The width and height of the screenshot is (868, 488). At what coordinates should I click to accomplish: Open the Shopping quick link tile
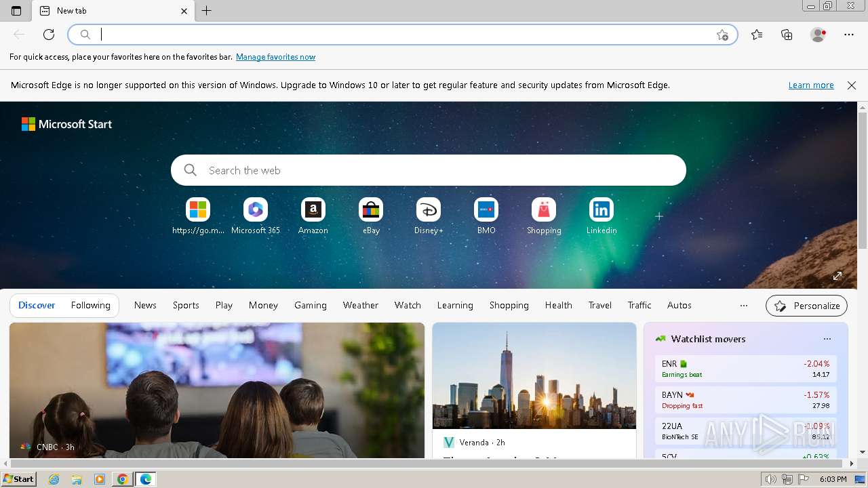pos(544,216)
